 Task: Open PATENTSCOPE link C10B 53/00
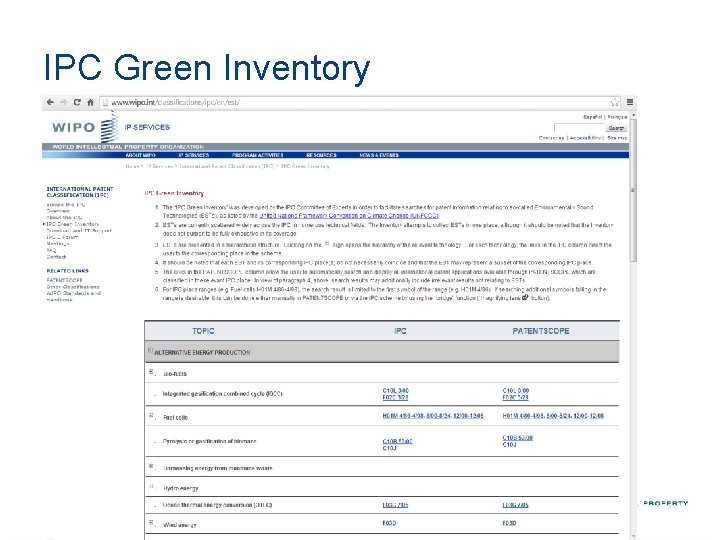pos(518,438)
